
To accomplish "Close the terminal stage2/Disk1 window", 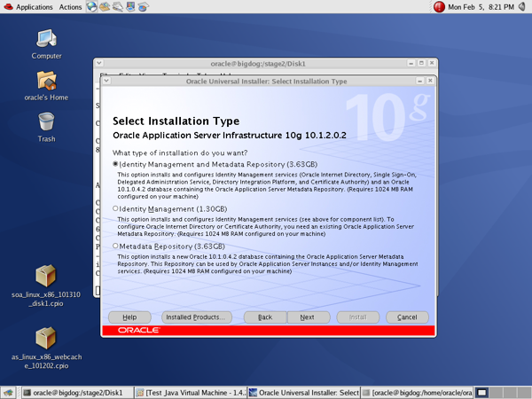I will (432, 63).
